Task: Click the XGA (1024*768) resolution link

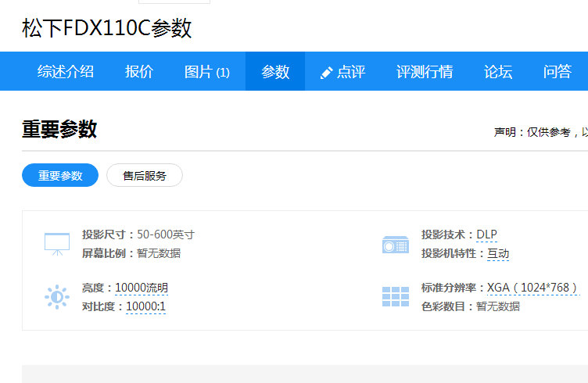Action: coord(533,288)
